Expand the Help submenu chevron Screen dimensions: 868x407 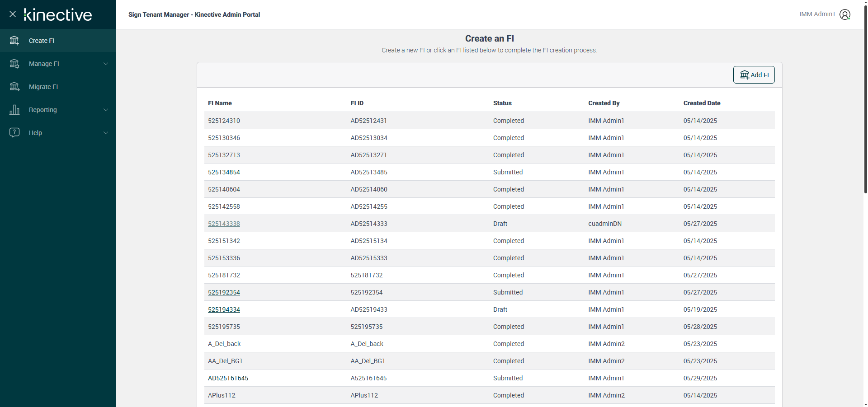[x=106, y=133]
